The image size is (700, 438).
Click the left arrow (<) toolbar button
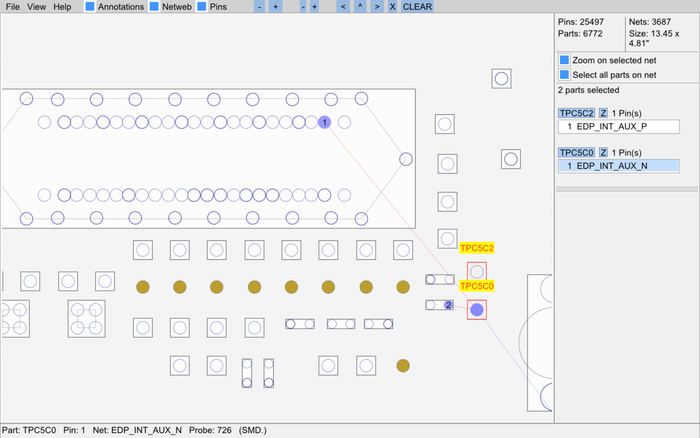(343, 7)
